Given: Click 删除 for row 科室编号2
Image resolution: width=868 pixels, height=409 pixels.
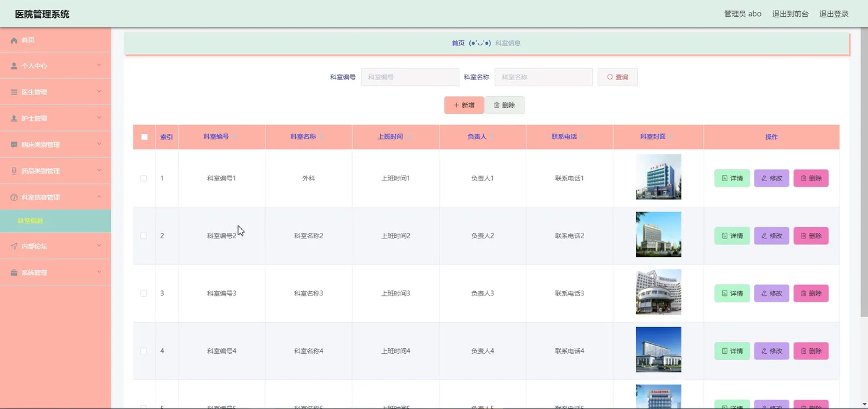Looking at the screenshot, I should (811, 236).
